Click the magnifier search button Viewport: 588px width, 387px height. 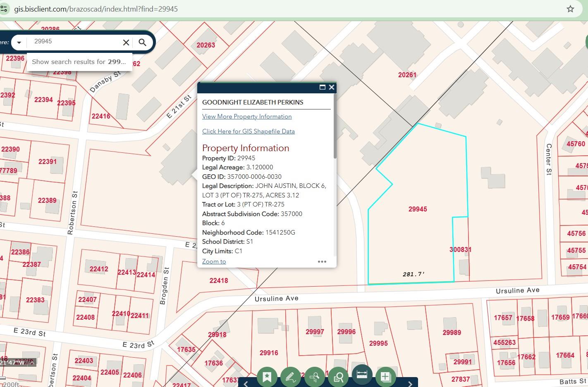pyautogui.click(x=142, y=42)
